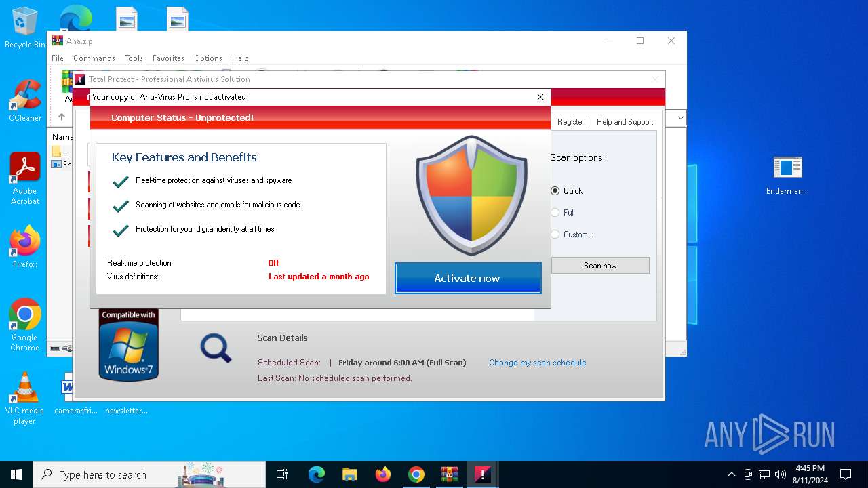Image resolution: width=868 pixels, height=488 pixels.
Task: Click the up-folder arrow in WinRAR
Action: click(x=61, y=117)
